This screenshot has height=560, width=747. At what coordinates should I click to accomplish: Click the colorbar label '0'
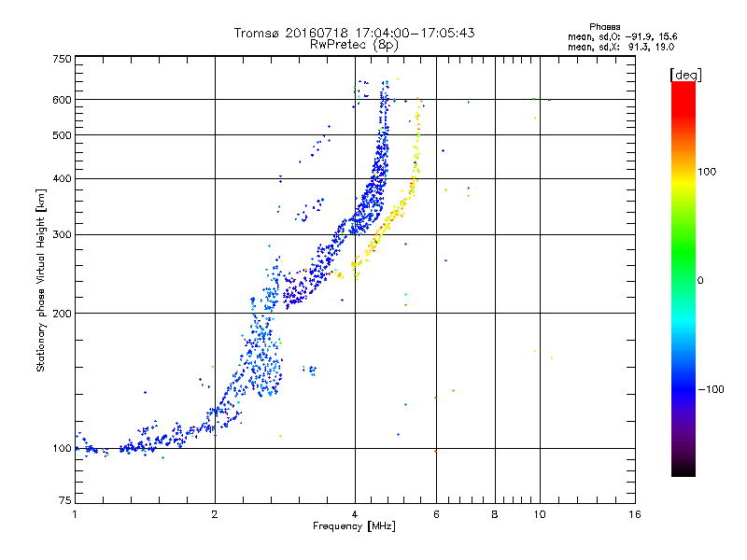(x=700, y=281)
